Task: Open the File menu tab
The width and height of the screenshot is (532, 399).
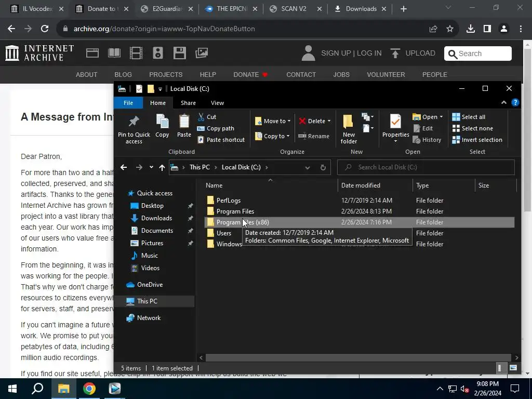Action: coord(128,103)
